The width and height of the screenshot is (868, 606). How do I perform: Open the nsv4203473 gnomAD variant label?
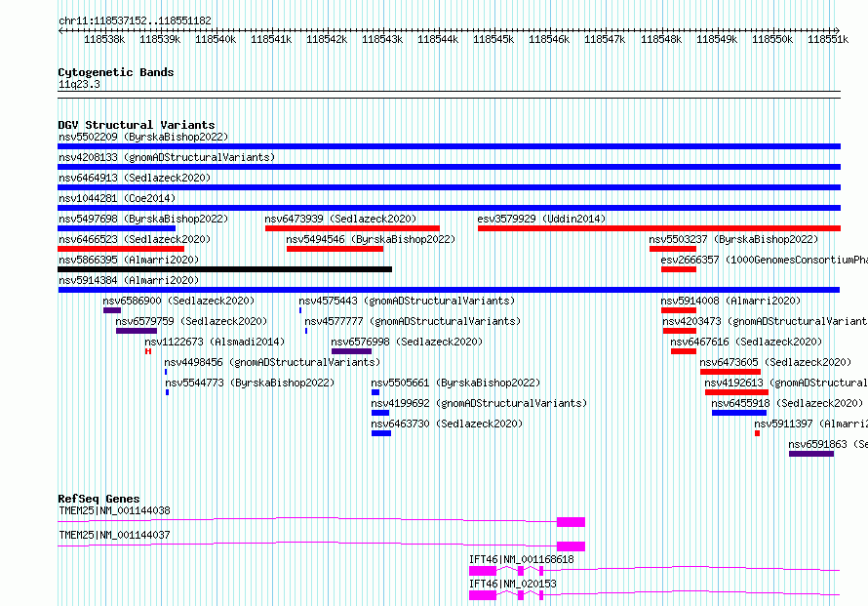point(765,321)
